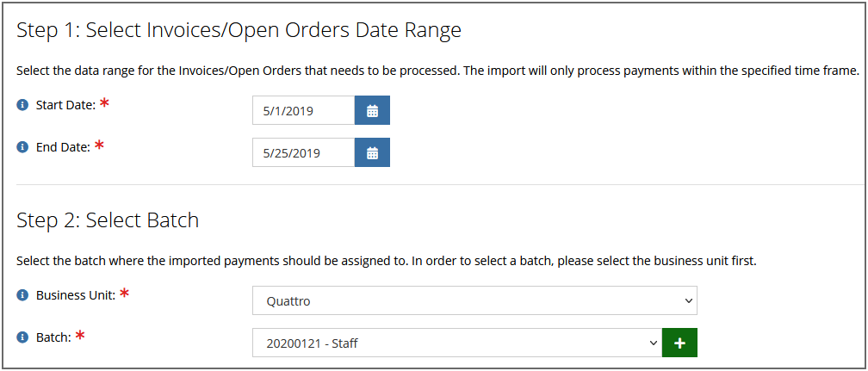Screen dimensions: 868x371
Task: Click the info icon beside End Date
Action: coord(22,147)
